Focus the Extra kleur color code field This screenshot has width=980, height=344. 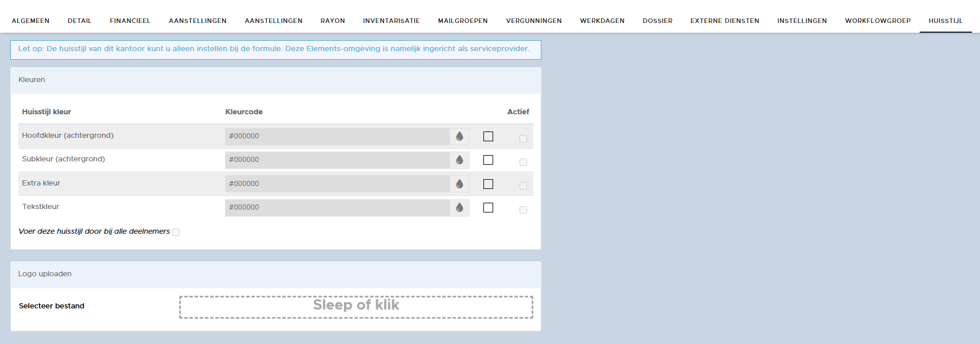click(x=337, y=184)
